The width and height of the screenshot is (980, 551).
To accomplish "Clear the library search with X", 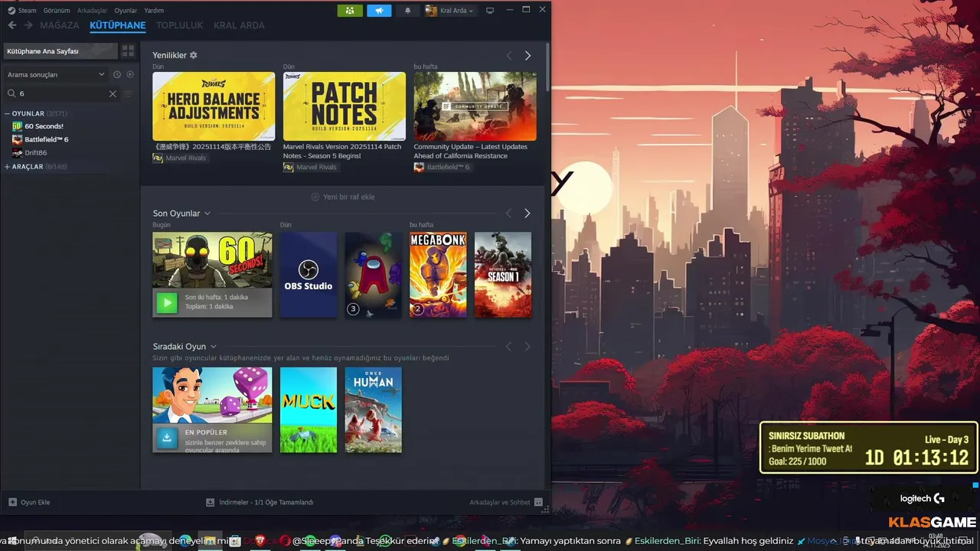I will point(113,93).
